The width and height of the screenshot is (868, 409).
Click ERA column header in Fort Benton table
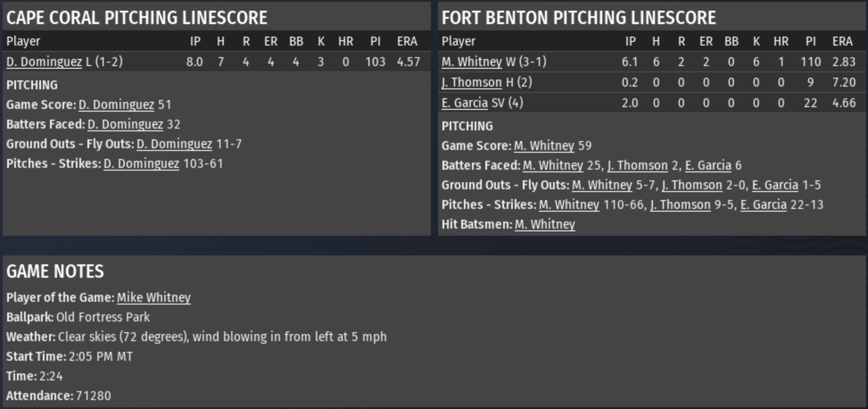click(842, 41)
